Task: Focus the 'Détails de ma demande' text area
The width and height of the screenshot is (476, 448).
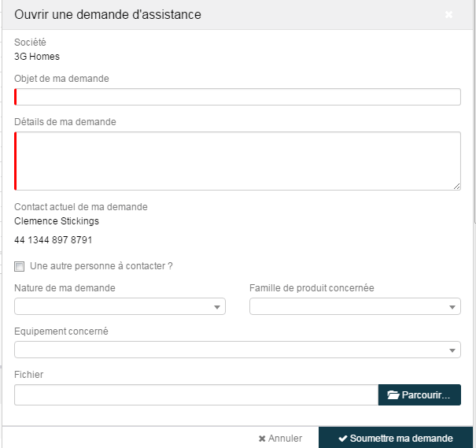Action: point(238,161)
